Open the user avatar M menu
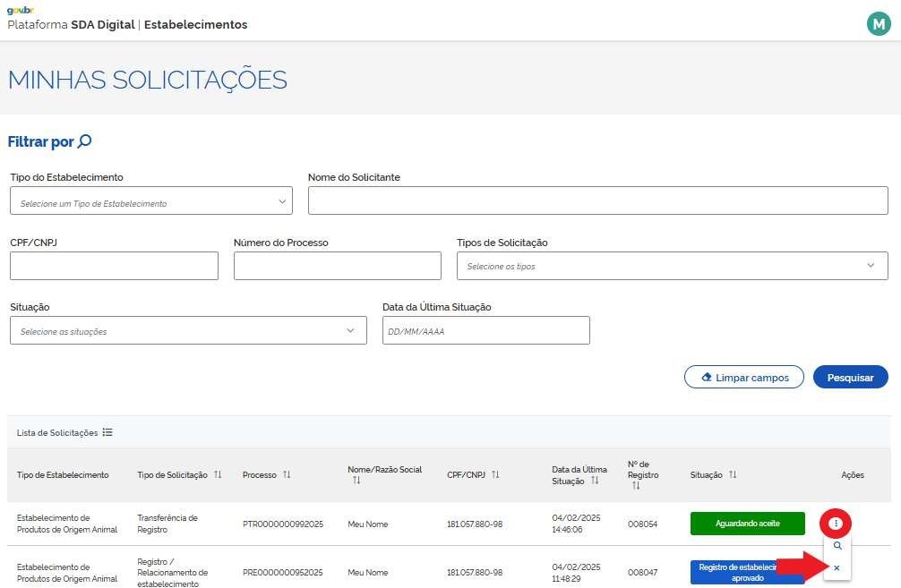The width and height of the screenshot is (901, 588). click(x=878, y=24)
